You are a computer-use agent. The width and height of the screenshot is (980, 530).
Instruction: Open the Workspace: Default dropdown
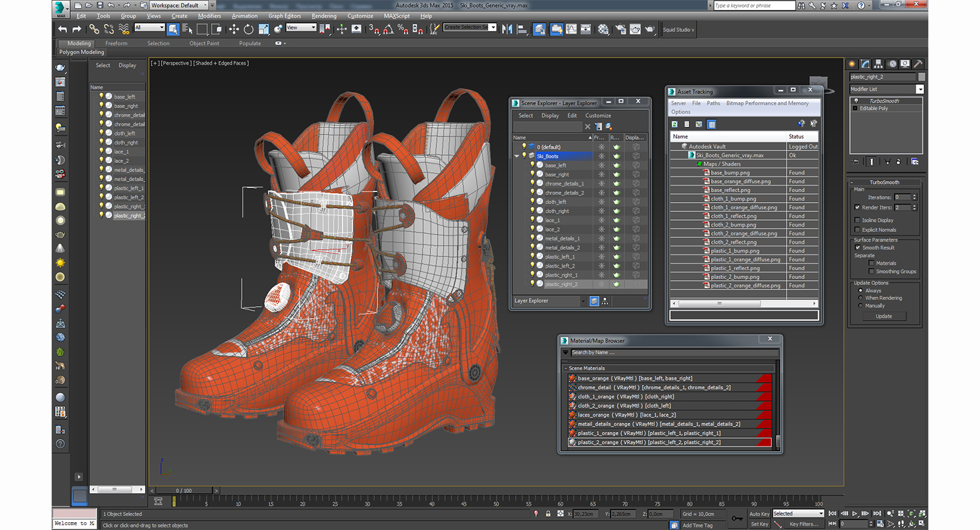178,5
